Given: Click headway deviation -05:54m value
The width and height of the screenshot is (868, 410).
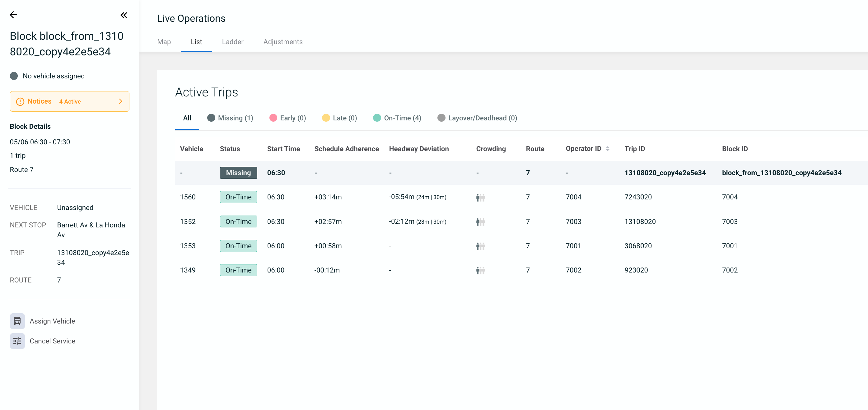Looking at the screenshot, I should [x=402, y=197].
